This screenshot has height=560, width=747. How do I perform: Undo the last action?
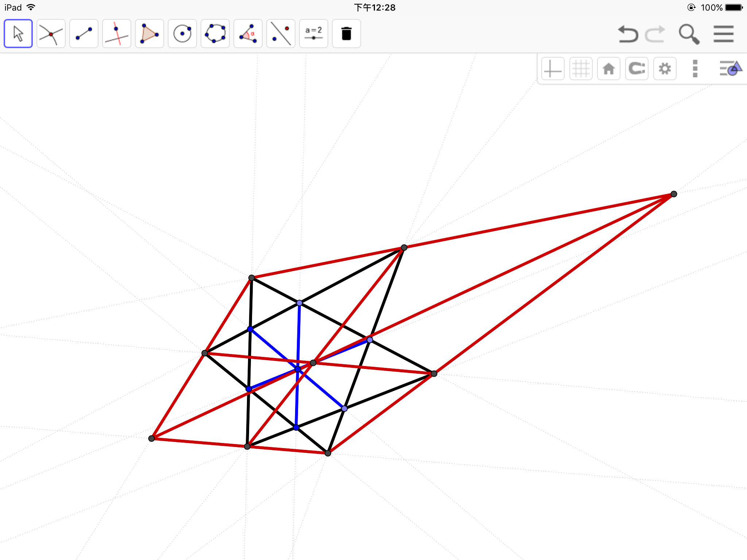click(628, 34)
